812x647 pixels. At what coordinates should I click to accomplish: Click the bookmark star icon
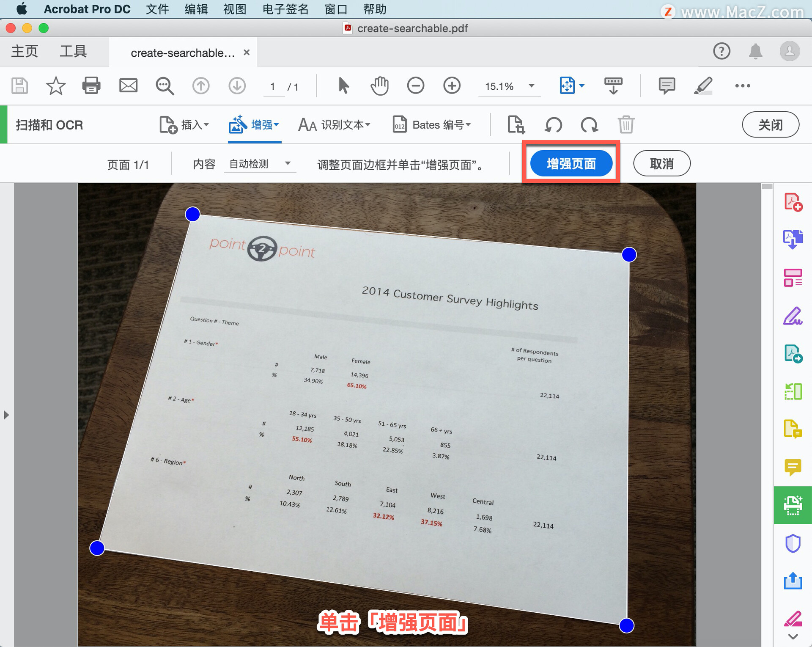pyautogui.click(x=55, y=86)
